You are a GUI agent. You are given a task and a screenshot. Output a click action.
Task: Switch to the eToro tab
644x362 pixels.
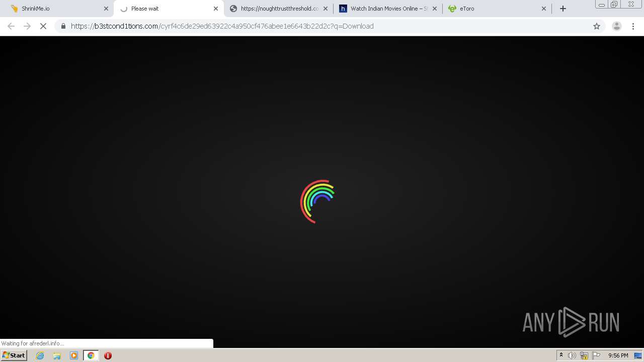pyautogui.click(x=497, y=9)
